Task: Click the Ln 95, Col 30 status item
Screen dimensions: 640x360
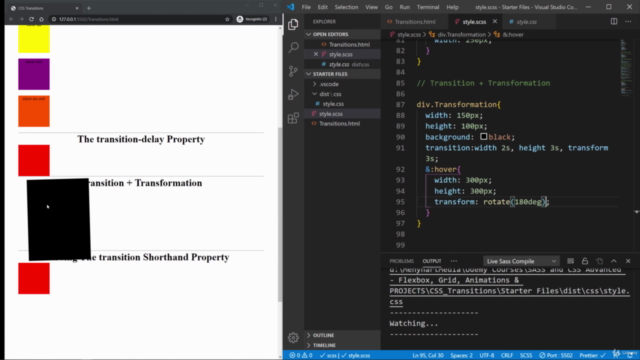Action: pos(428,356)
